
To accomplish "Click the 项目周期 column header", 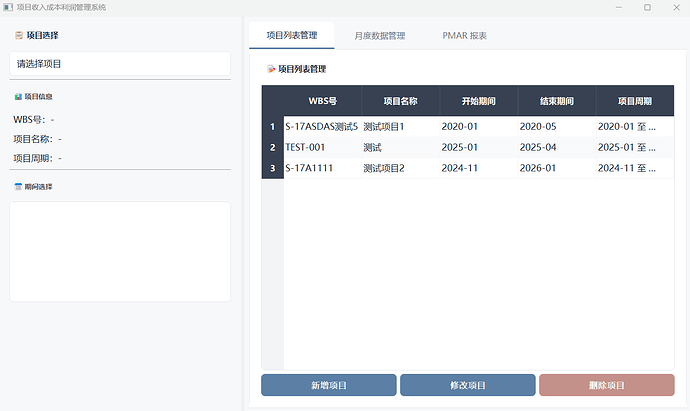I will coord(635,101).
